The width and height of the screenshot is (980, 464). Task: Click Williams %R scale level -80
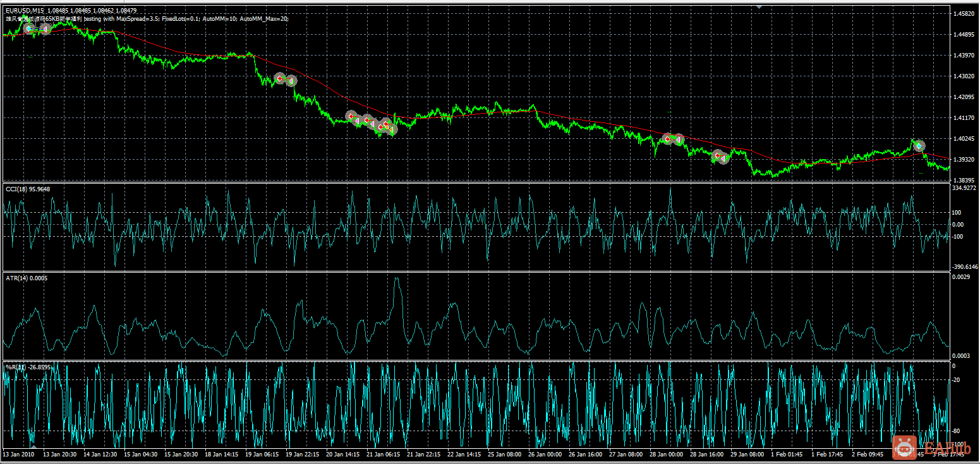click(x=957, y=431)
